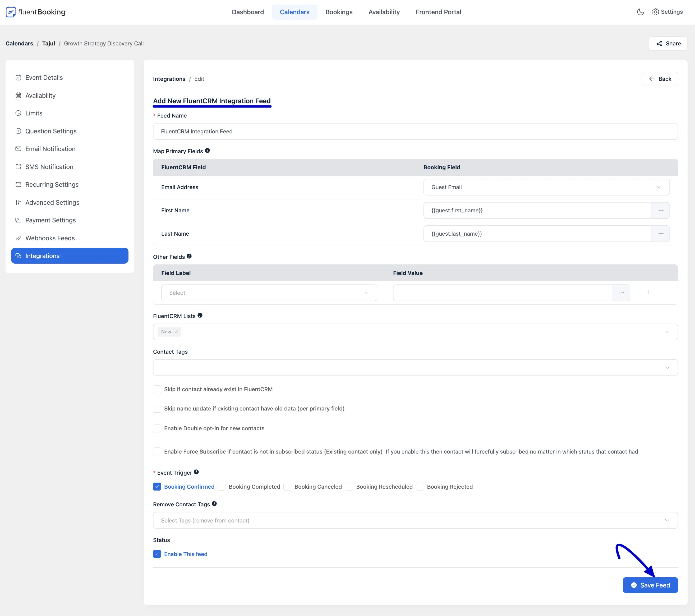
Task: Click the Tajul breadcrumb link
Action: coord(49,44)
